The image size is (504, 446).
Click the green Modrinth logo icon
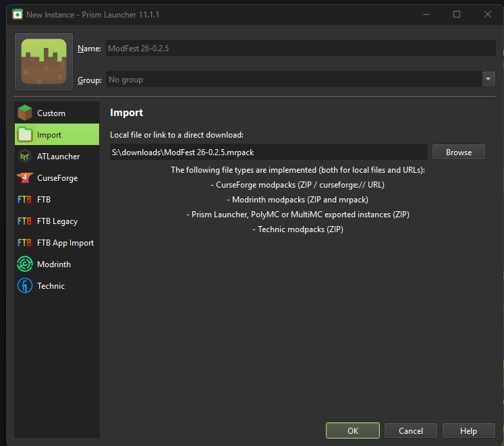[25, 264]
